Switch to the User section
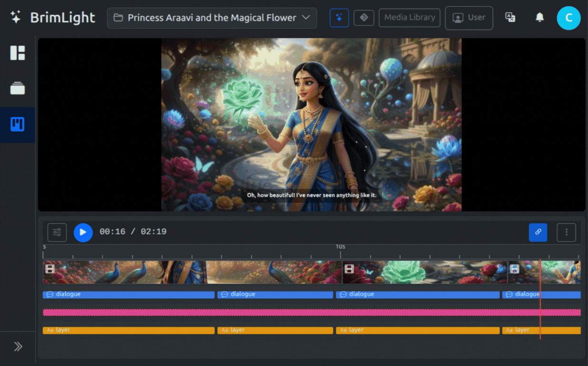The image size is (588, 366). [468, 18]
